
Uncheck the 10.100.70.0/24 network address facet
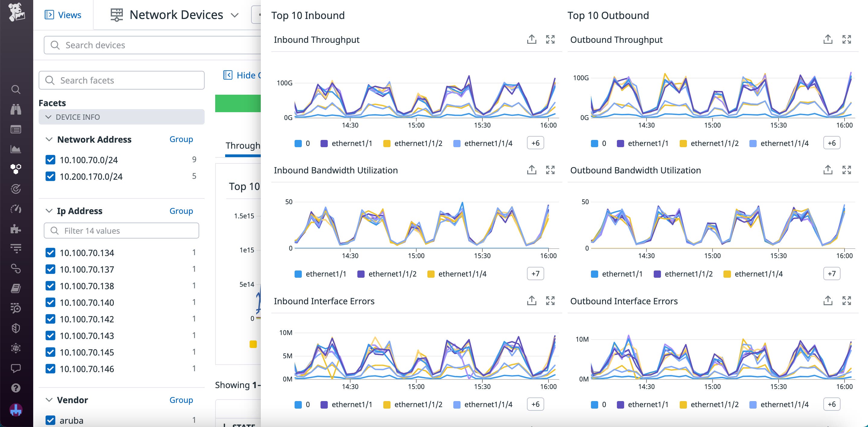coord(50,160)
